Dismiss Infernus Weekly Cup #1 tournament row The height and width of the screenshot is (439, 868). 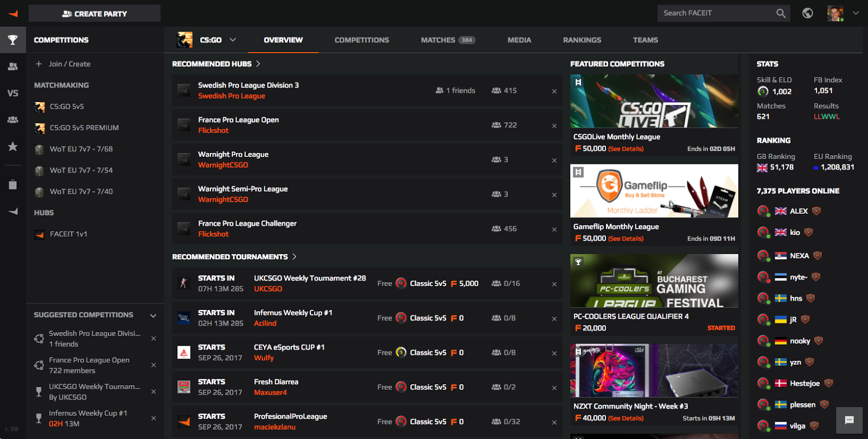[554, 319]
